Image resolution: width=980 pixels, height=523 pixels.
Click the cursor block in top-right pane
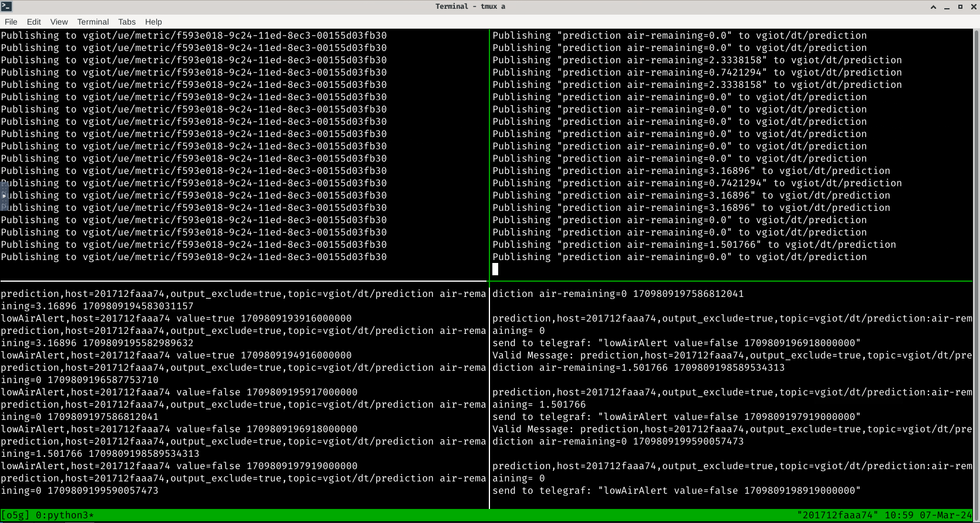tap(495, 269)
